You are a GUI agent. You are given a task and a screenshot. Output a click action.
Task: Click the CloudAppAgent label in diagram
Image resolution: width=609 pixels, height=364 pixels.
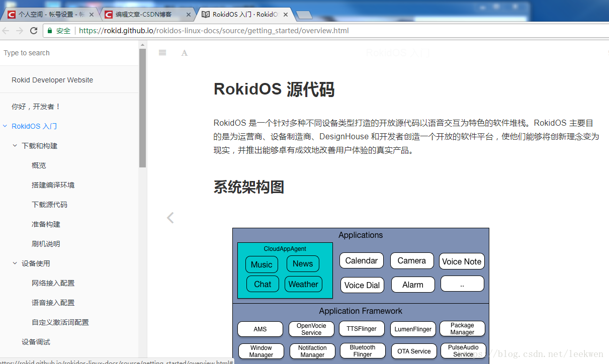pyautogui.click(x=285, y=249)
